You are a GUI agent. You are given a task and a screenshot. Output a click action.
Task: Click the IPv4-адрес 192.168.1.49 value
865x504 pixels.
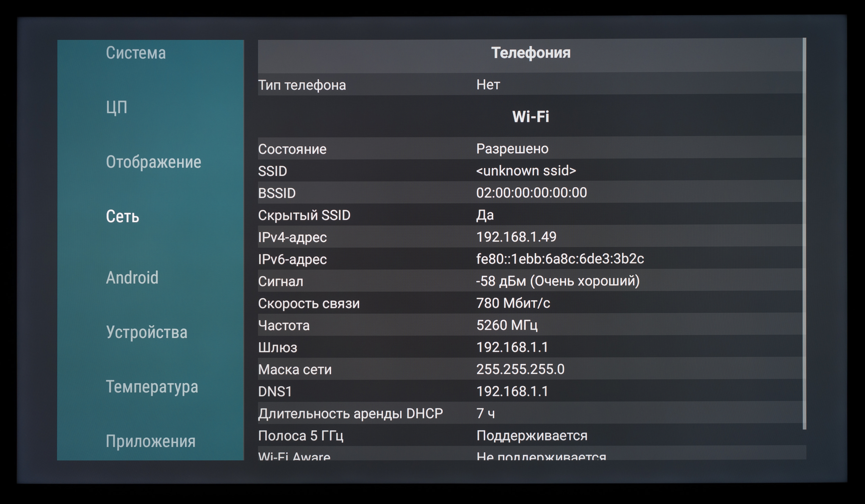(516, 237)
